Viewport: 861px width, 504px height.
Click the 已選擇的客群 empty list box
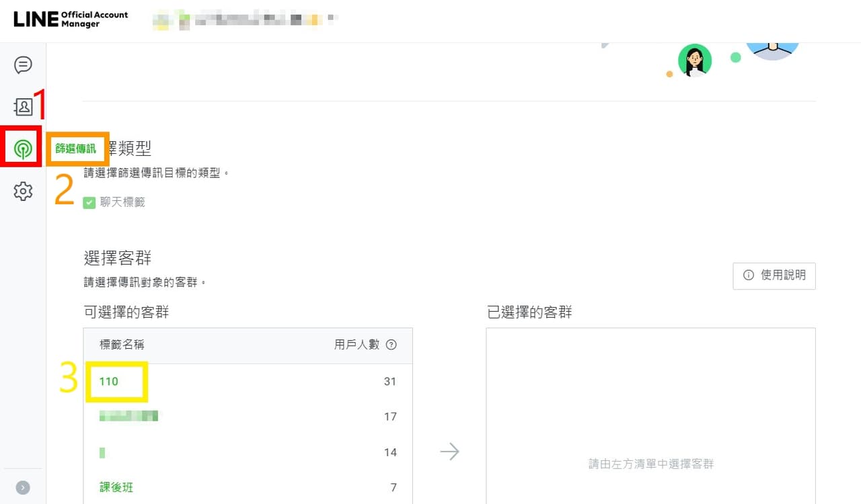650,416
